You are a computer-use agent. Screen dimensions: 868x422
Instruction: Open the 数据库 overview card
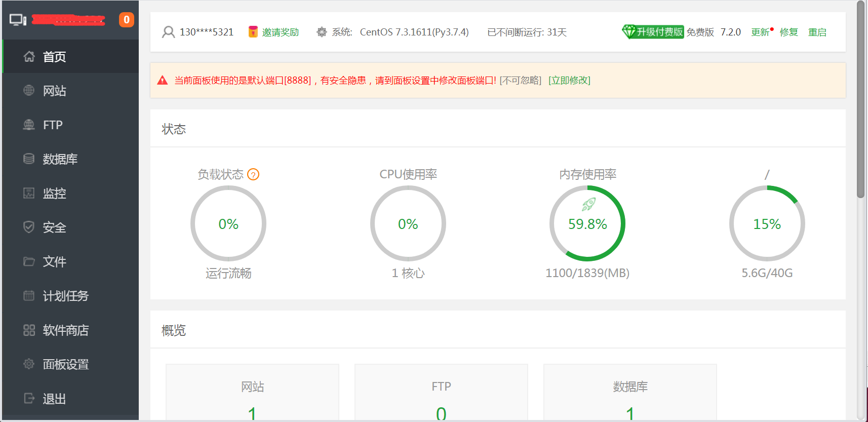click(630, 392)
